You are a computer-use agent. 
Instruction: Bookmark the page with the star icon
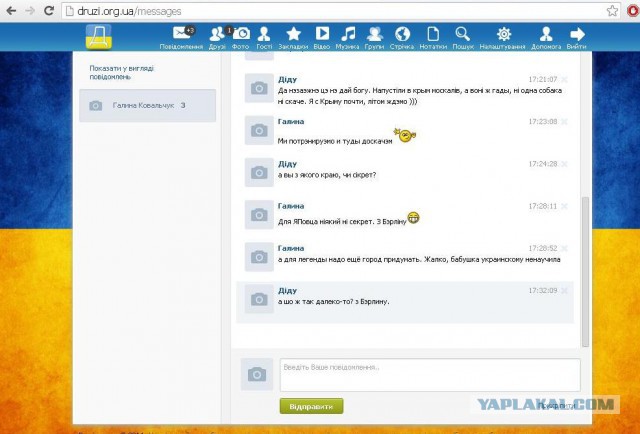point(612,11)
